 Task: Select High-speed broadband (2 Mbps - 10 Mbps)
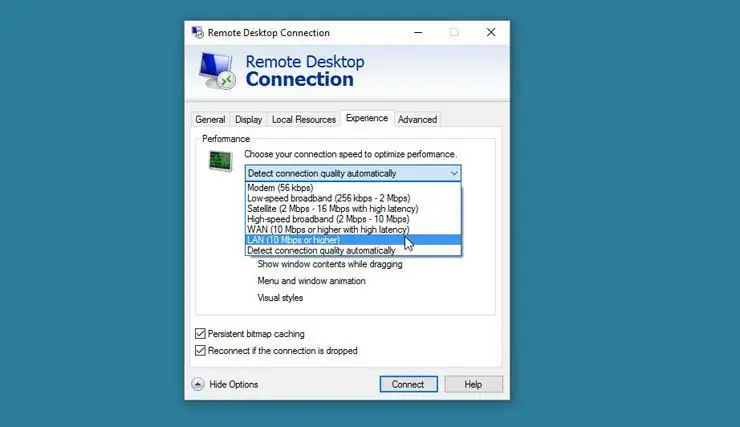(353, 219)
